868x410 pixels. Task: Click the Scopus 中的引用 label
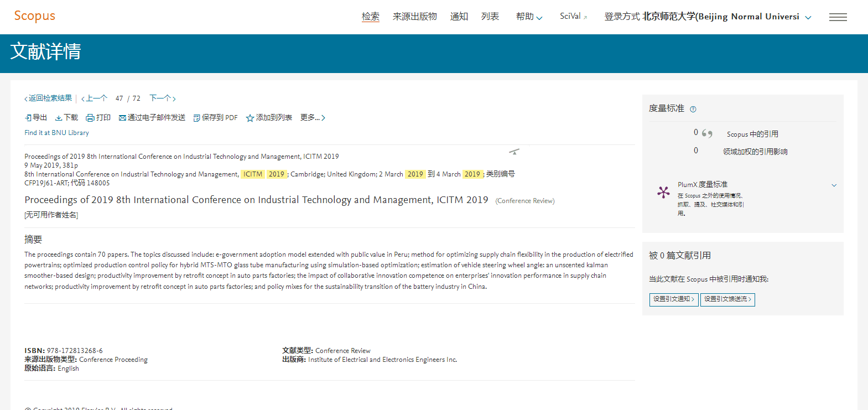pos(752,134)
